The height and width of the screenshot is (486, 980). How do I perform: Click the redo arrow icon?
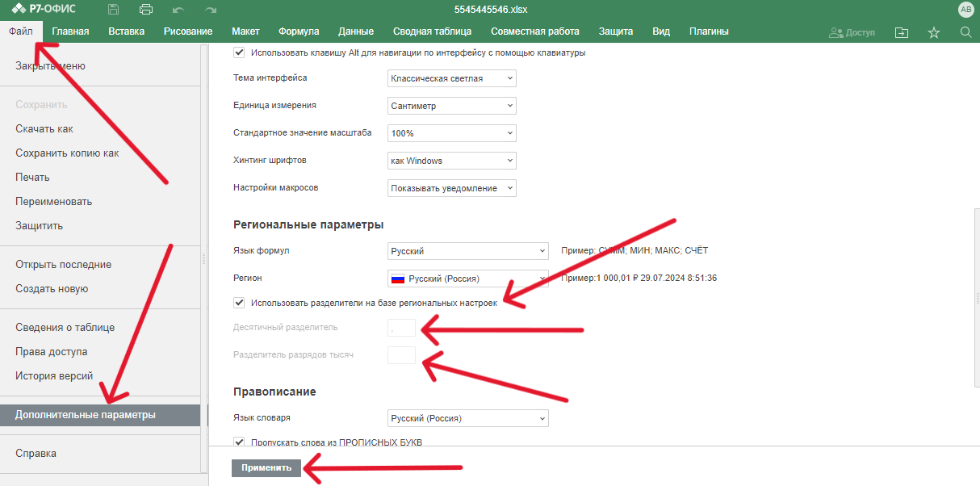click(x=211, y=10)
